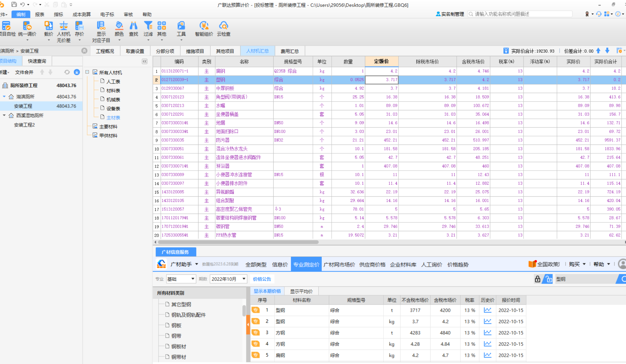Open 实名制管理
This screenshot has width=626, height=364.
click(x=450, y=14)
